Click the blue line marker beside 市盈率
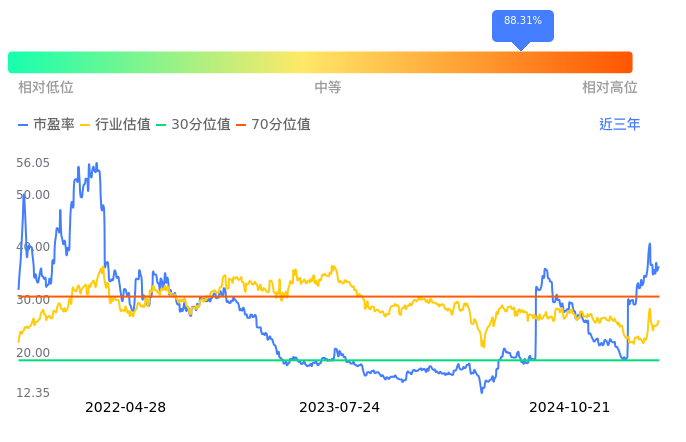This screenshot has width=686, height=442. 24,125
